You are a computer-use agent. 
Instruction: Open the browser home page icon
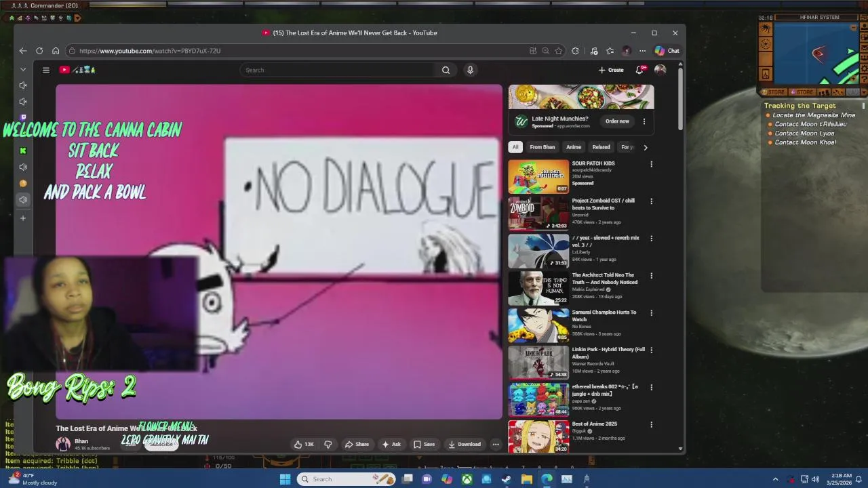(56, 51)
